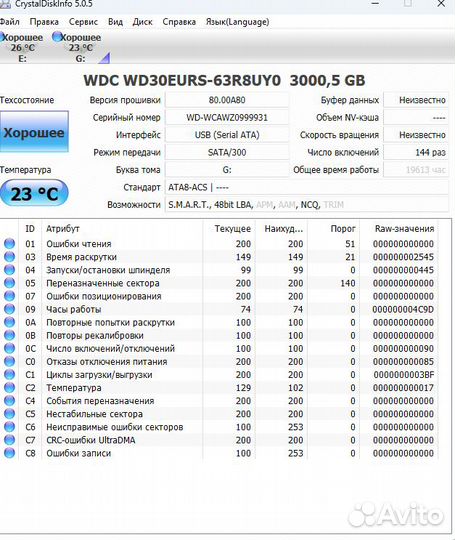Click status icon for 01 Ошибки чтения
This screenshot has height=540, width=455.
(9, 243)
